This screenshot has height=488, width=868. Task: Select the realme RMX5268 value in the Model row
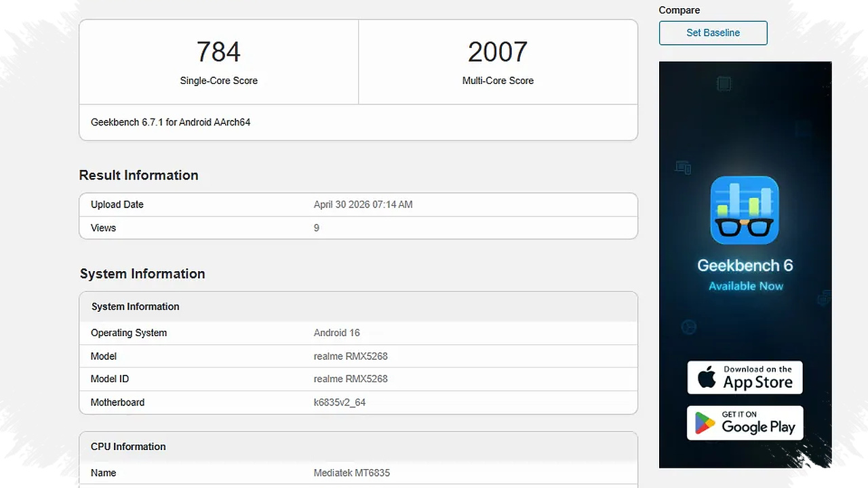point(351,356)
